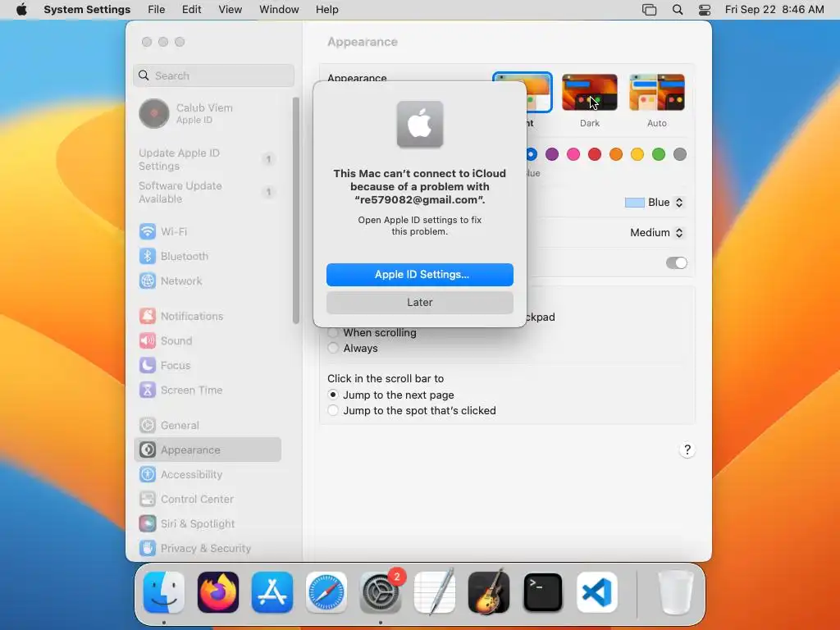Screen dimensions: 840x630
Task: Open the Edit menu
Action: [191, 10]
